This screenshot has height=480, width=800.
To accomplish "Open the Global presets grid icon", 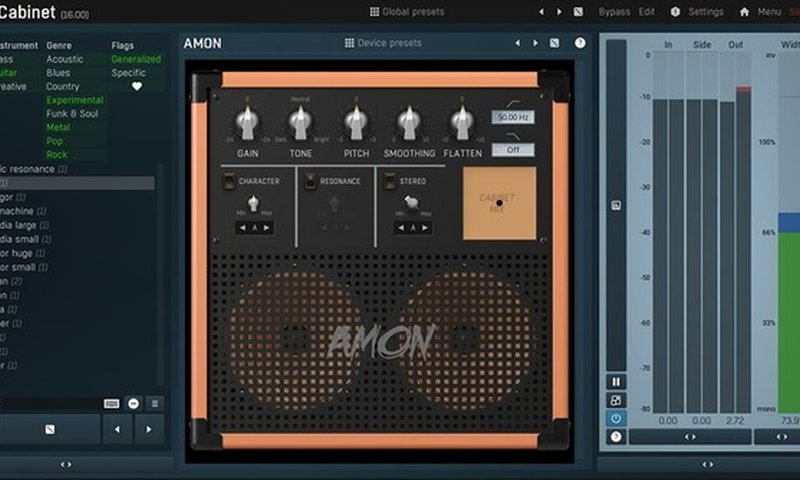I will tap(374, 12).
